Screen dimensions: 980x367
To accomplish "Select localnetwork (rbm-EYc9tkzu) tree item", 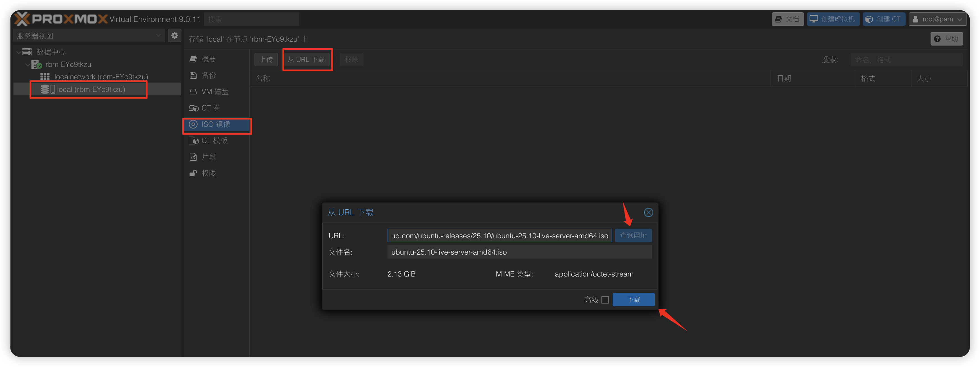I will pos(101,77).
